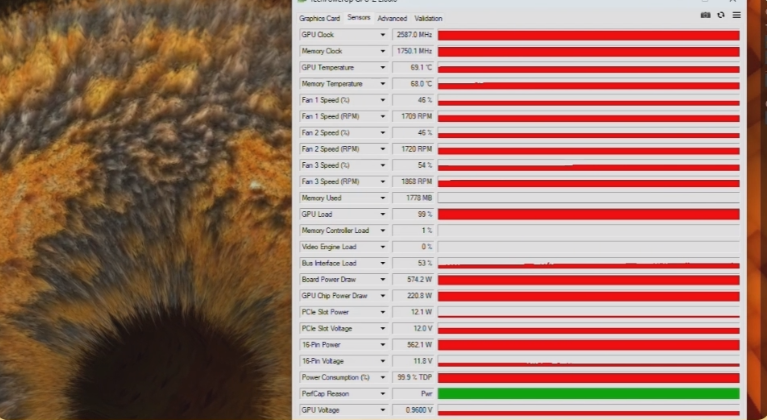Screen dimensions: 767x420
Task: Open Fan 2 Speed (%) dropdown
Action: (383, 133)
